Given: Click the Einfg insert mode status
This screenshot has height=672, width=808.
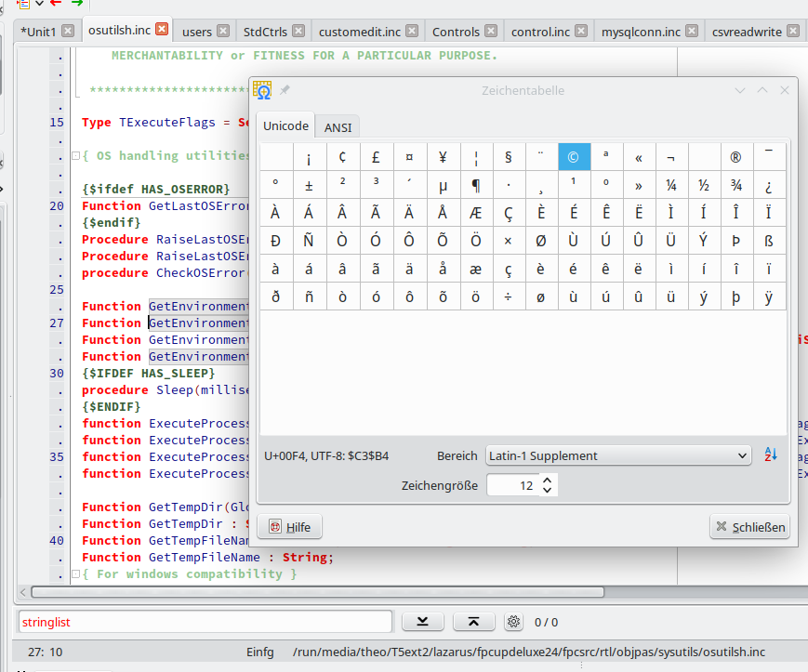Looking at the screenshot, I should coord(259,652).
